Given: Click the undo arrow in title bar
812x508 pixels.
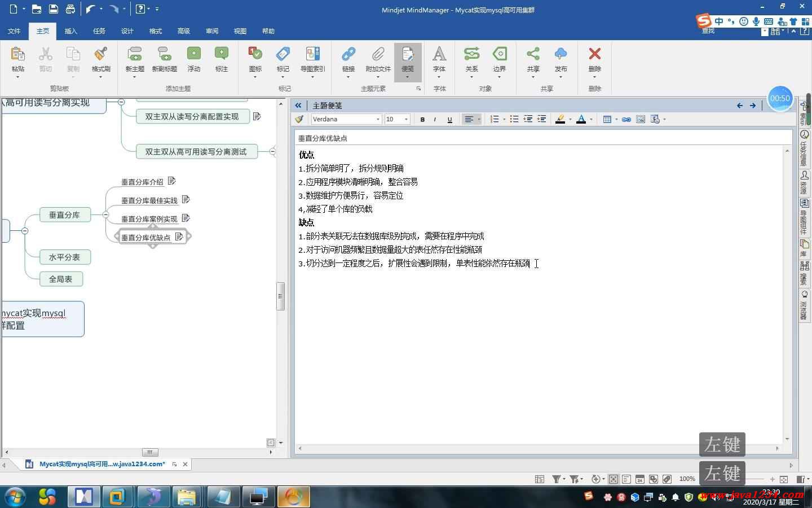Looking at the screenshot, I should pyautogui.click(x=90, y=9).
